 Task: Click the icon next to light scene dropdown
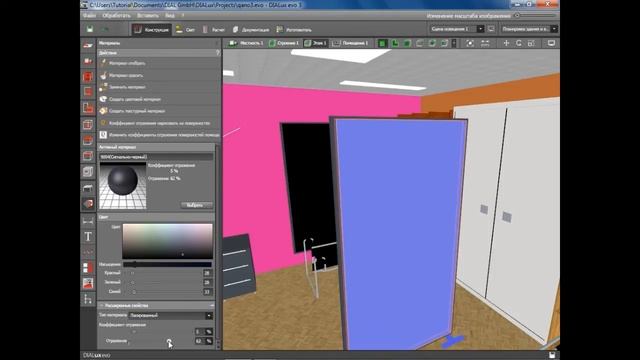click(491, 29)
